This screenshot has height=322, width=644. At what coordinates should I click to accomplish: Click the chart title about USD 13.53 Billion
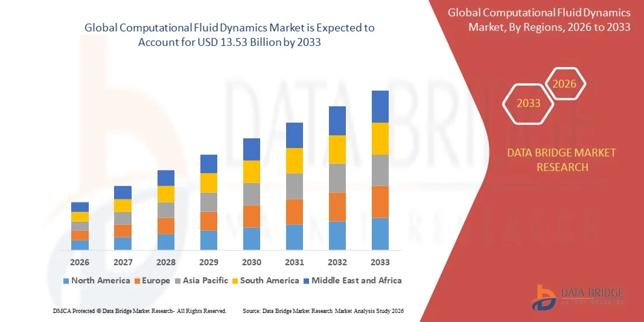click(x=229, y=35)
